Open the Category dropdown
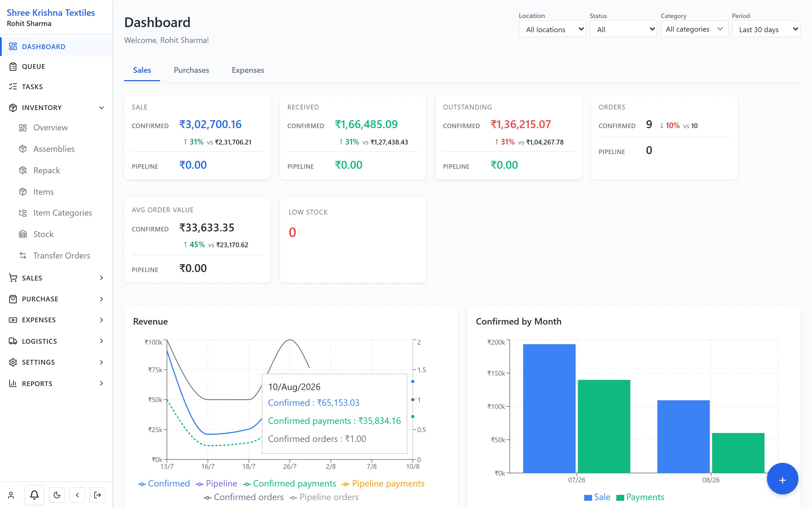Viewport: 812px width, 508px height. pyautogui.click(x=694, y=29)
